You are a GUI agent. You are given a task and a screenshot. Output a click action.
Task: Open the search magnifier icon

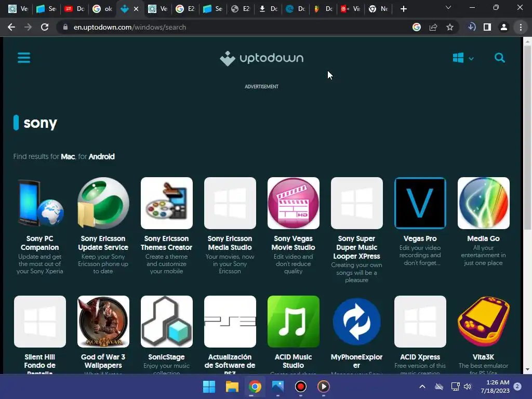click(499, 58)
